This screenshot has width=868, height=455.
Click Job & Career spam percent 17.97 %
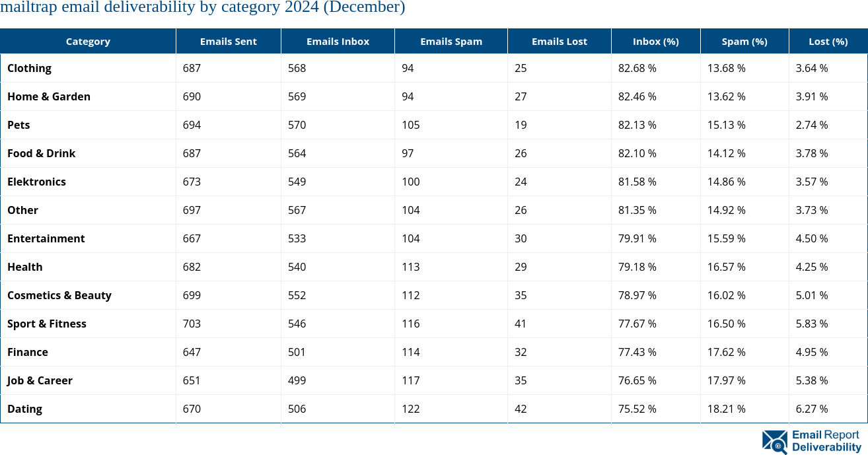coord(727,380)
